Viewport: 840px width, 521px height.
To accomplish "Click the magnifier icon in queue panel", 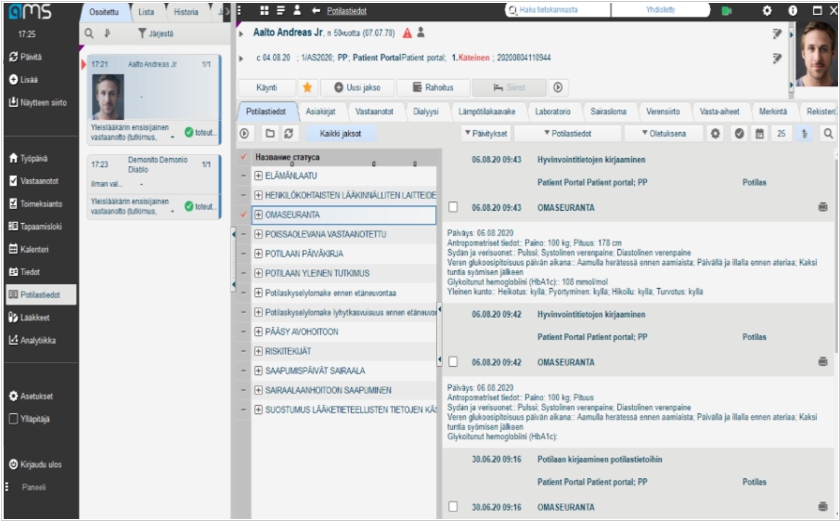I will [x=89, y=33].
